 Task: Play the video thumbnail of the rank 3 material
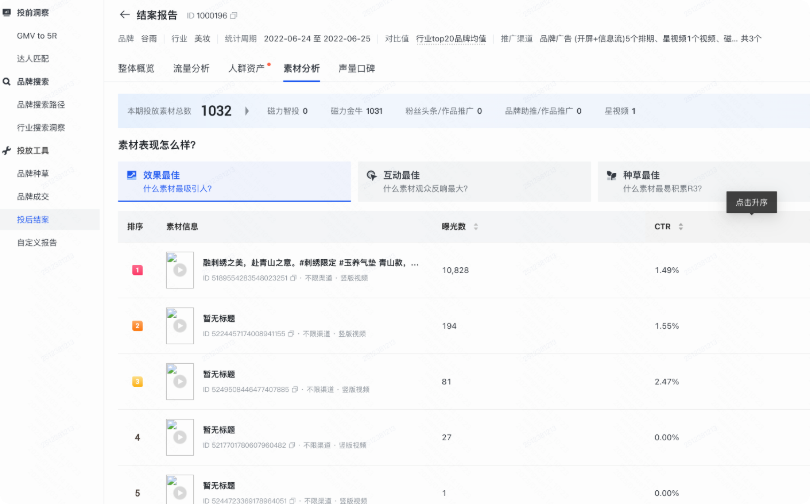[x=180, y=382]
